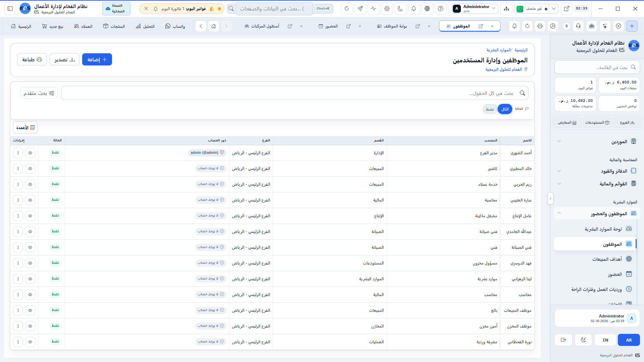Open أهداف المبيعات in sidebar
Screen dimensions: 644x362
click(x=595, y=259)
